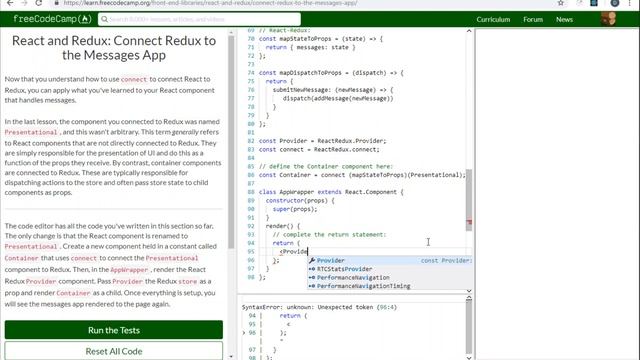Click the code editor scroll up arrow

(x=469, y=31)
